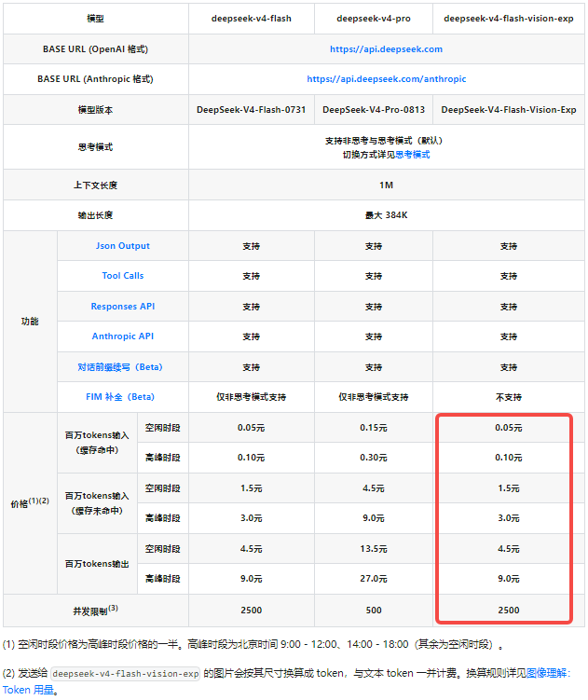Click 仅非思考模式支持 under deepseek-v4-pro
Image resolution: width=588 pixels, height=700 pixels.
pyautogui.click(x=374, y=397)
